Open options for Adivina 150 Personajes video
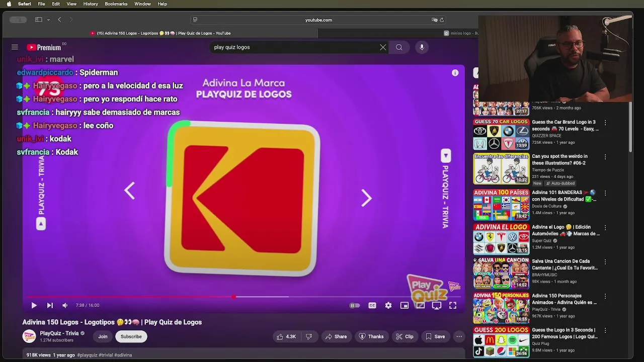 605,296
